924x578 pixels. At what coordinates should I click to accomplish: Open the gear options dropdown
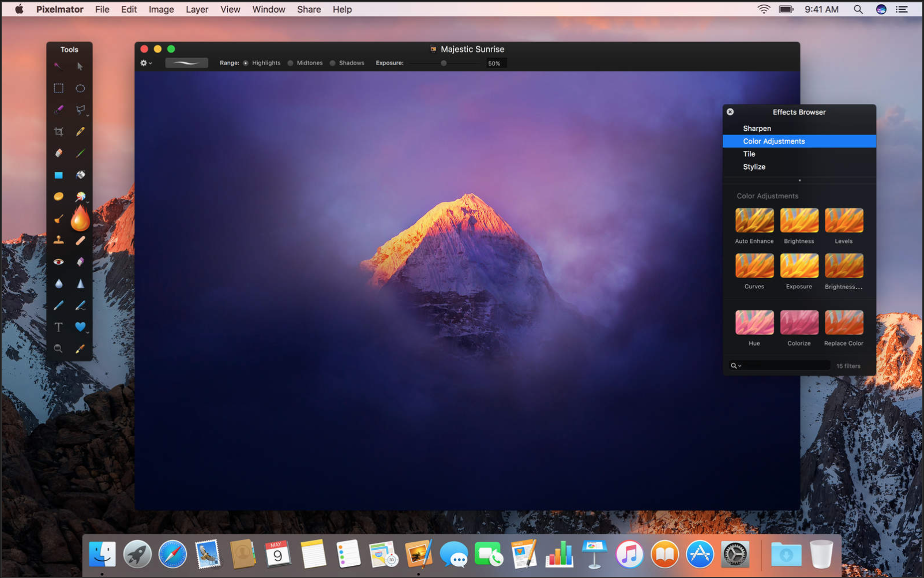click(146, 63)
